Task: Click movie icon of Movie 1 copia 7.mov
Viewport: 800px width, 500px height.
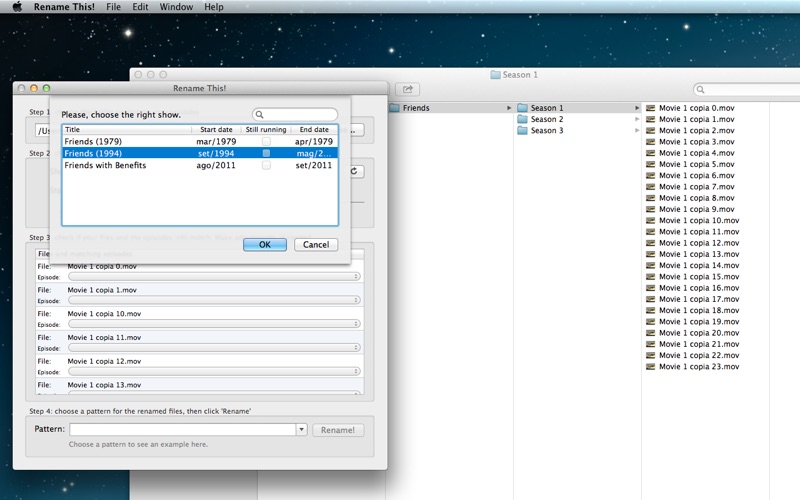Action: click(x=651, y=186)
